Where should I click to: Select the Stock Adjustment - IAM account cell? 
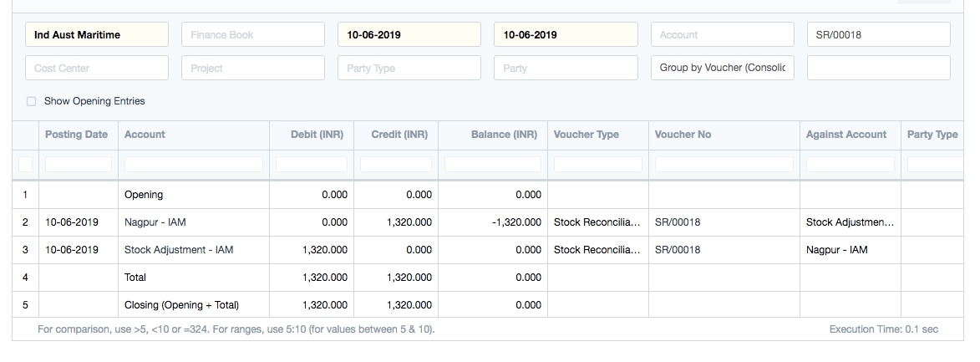[179, 250]
